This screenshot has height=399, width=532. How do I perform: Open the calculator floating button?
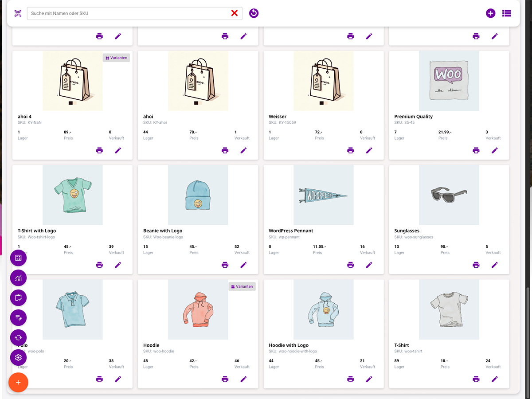[x=18, y=258]
